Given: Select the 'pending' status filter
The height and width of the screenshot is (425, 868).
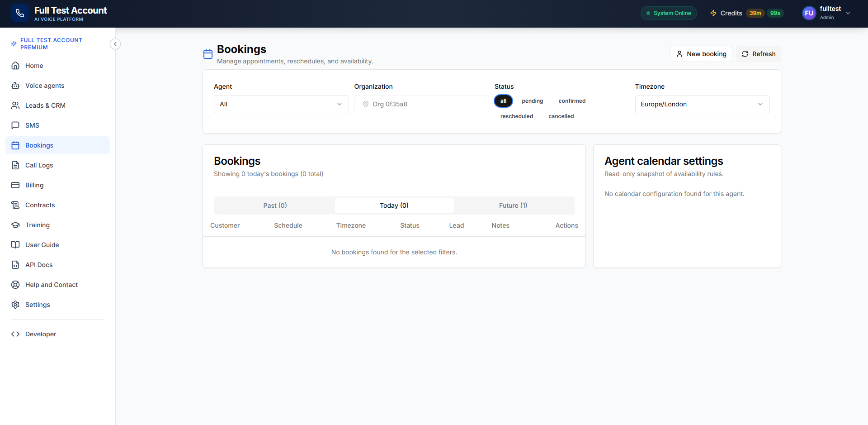Looking at the screenshot, I should pyautogui.click(x=532, y=101).
